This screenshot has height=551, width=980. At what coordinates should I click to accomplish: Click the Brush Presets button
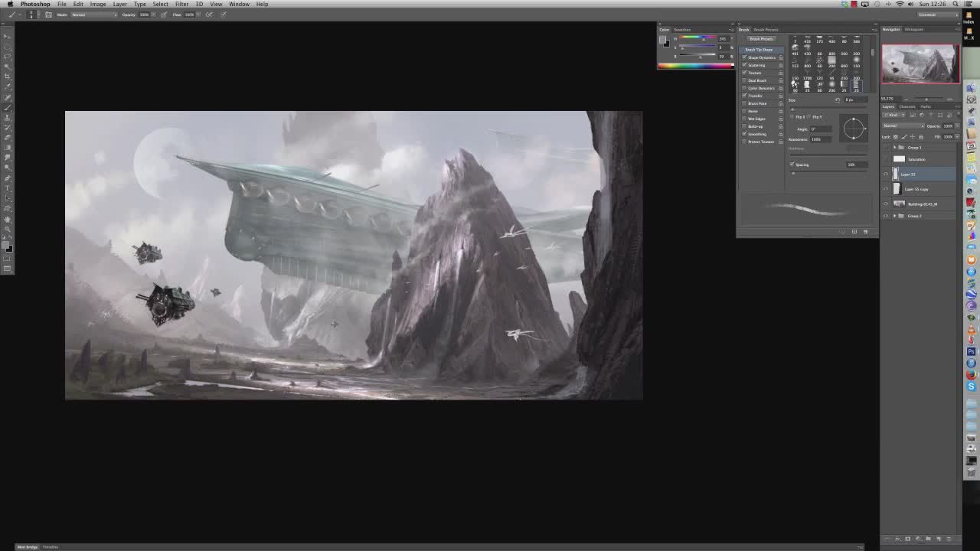[761, 39]
